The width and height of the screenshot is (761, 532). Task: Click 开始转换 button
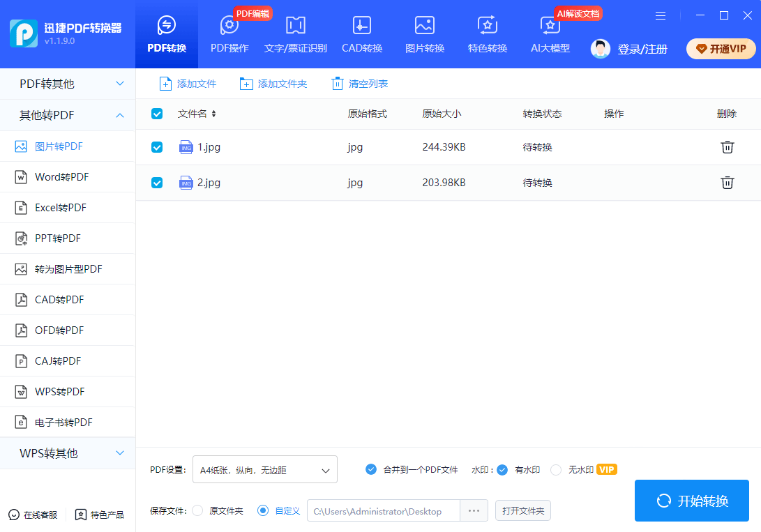(x=692, y=501)
